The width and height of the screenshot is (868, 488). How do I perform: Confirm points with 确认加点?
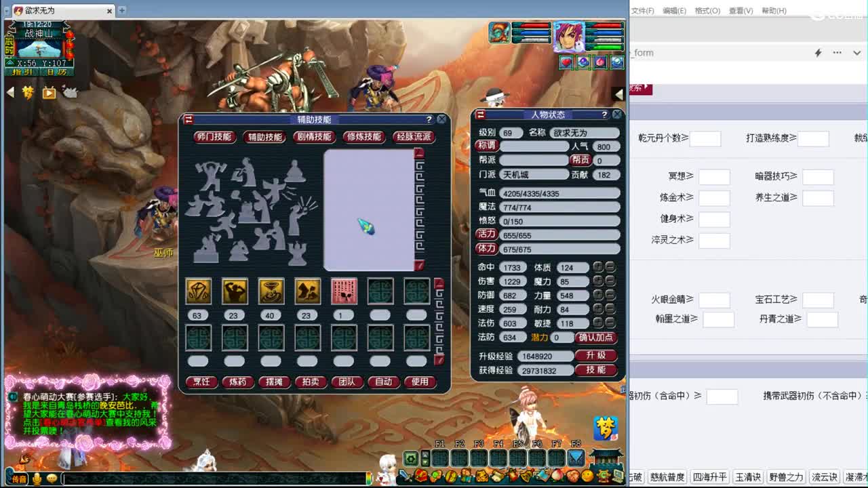tap(596, 337)
